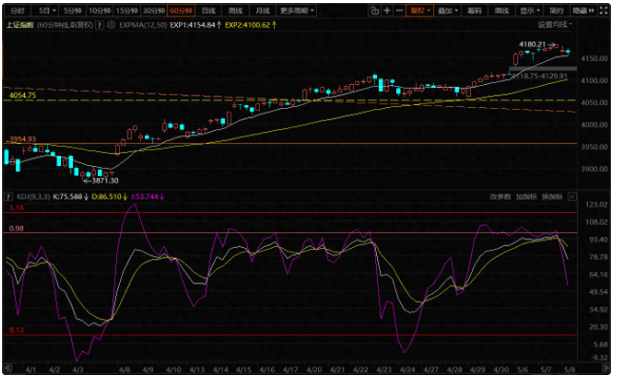Image resolution: width=619 pixels, height=379 pixels.
Task: Click the 3954.93 price line label
Action: [23, 139]
